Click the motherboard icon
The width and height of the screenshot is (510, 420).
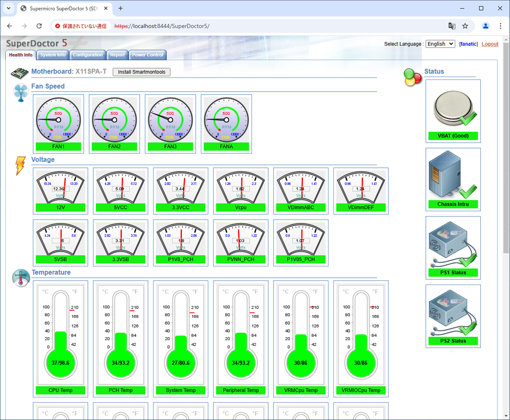pos(19,73)
